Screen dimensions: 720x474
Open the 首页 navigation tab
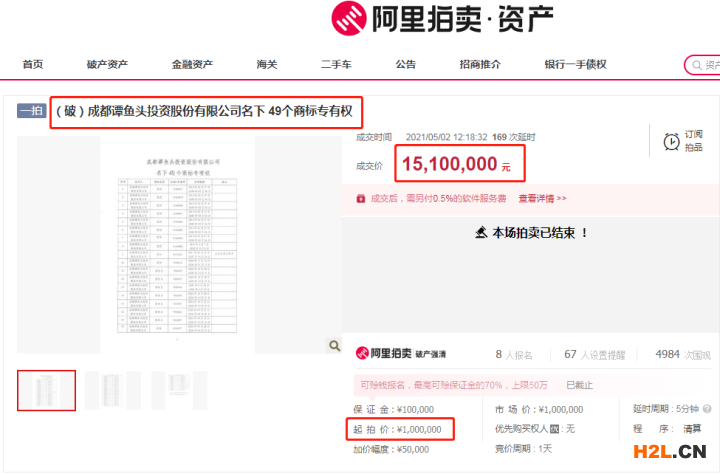33,65
